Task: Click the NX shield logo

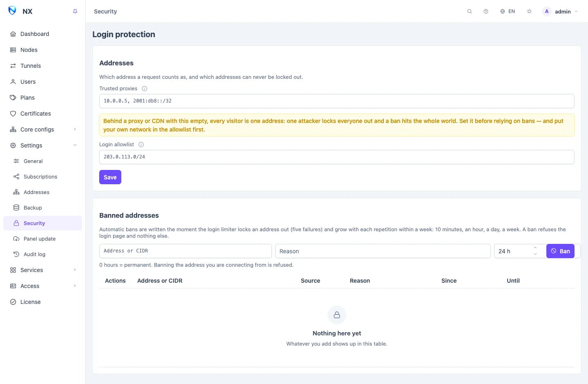Action: click(x=12, y=11)
